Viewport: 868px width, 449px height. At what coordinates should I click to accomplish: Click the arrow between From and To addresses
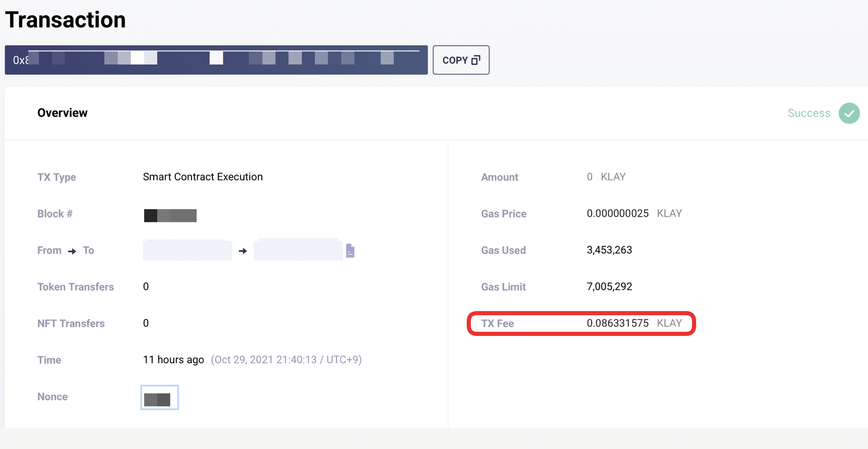point(243,251)
